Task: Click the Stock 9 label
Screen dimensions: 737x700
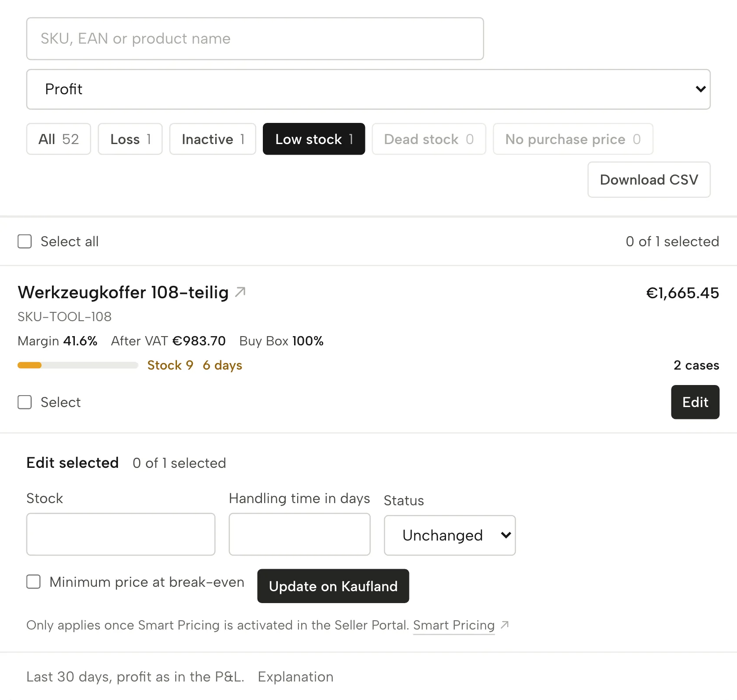Action: point(170,365)
